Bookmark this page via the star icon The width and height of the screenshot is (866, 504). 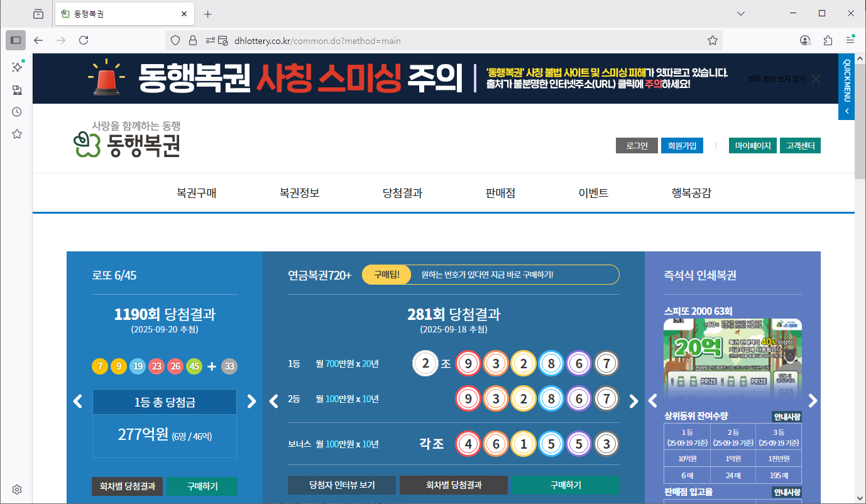pos(712,40)
